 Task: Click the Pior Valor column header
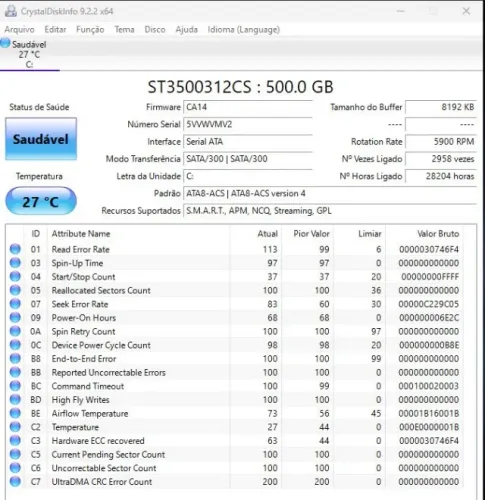(x=308, y=234)
